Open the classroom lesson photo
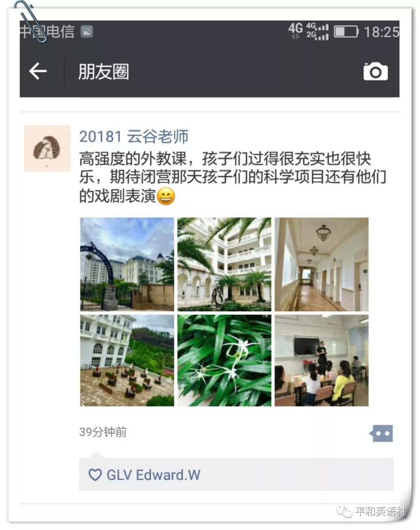Screen dimensions: 420x530 click(x=322, y=360)
